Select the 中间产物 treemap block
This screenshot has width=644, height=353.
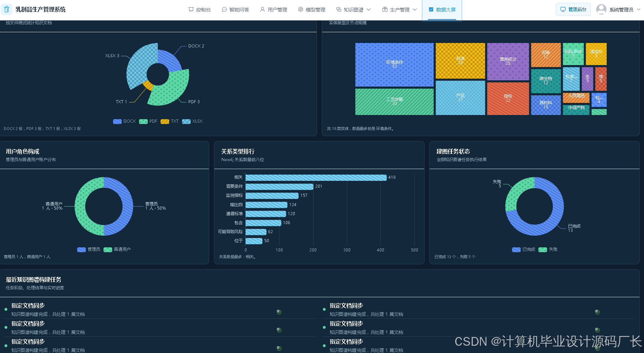tap(576, 109)
